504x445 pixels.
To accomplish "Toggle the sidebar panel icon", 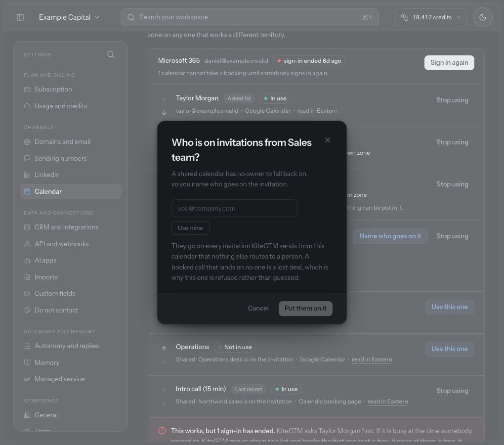I will tap(20, 17).
